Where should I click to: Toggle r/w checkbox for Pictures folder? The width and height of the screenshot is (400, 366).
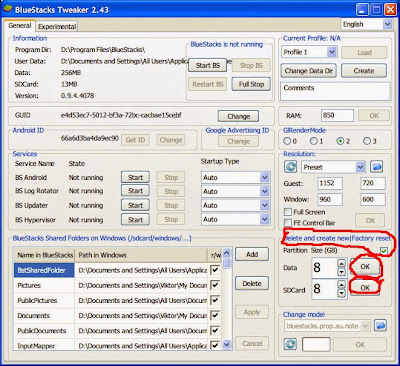(x=215, y=285)
